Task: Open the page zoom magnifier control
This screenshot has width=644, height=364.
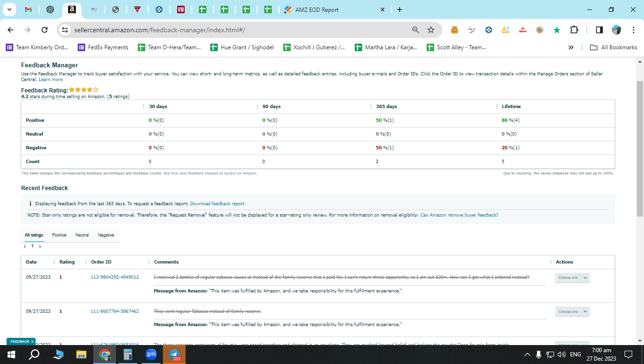Action: pos(416,30)
